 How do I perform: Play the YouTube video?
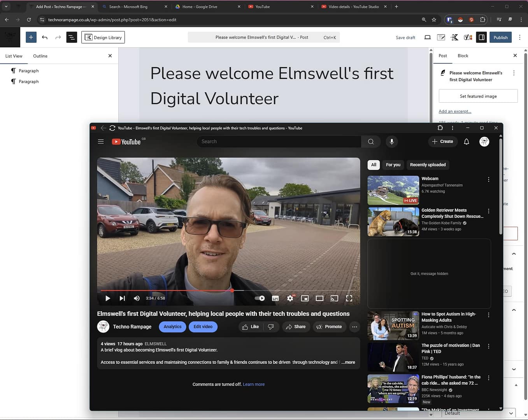(x=108, y=298)
